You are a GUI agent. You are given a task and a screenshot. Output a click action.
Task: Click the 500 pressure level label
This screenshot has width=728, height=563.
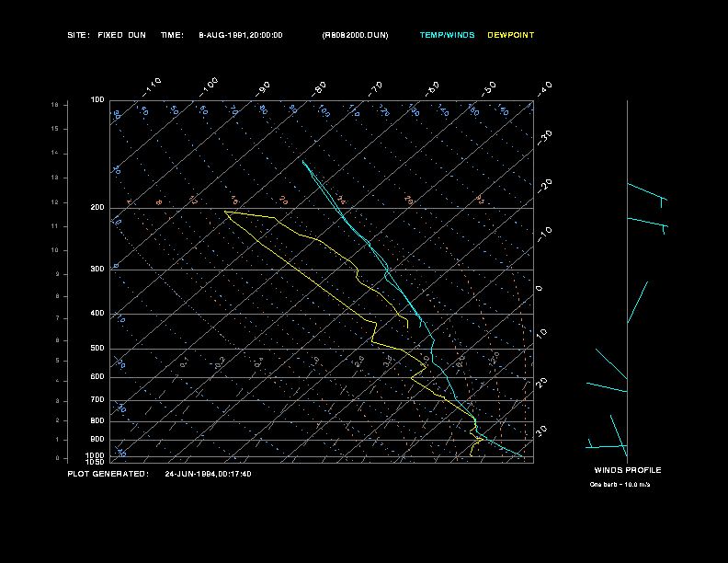click(x=97, y=348)
